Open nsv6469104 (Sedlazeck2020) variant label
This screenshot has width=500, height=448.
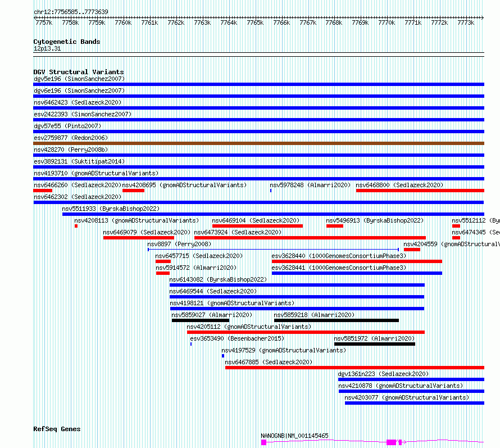pyautogui.click(x=256, y=220)
